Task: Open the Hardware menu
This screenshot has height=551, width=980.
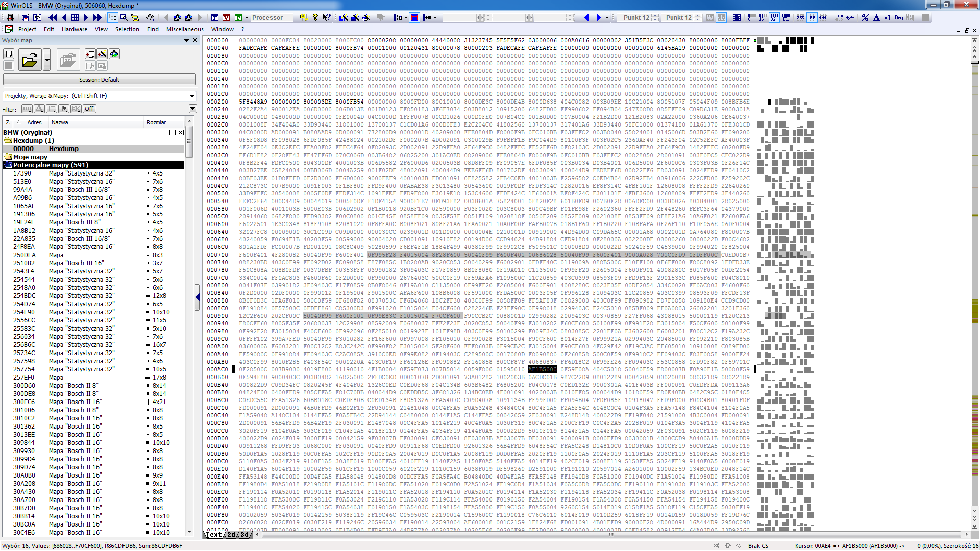Action: 74,29
